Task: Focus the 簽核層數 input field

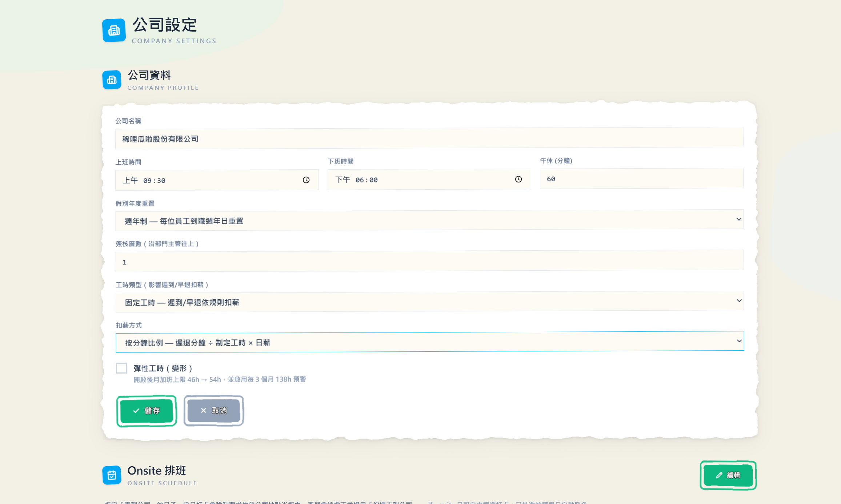Action: click(430, 261)
